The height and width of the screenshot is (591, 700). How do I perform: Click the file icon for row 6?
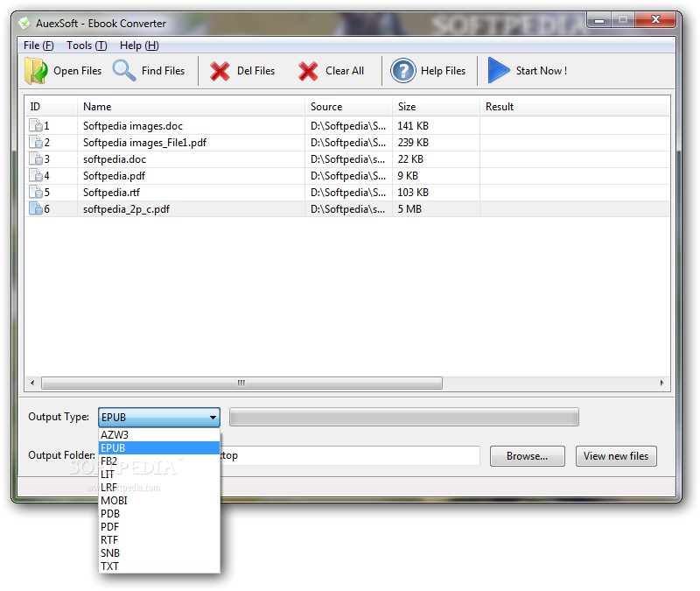[35, 208]
